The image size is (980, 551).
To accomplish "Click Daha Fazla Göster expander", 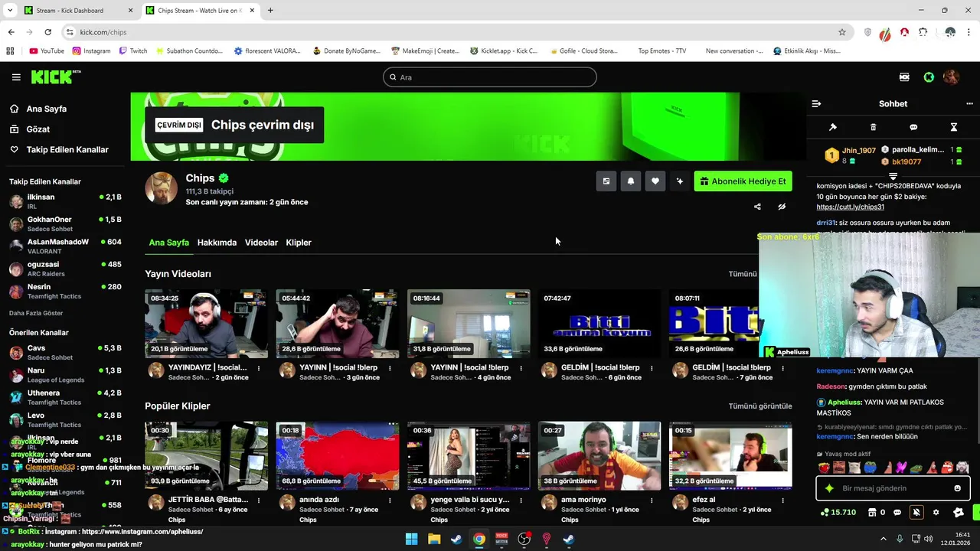I will click(x=36, y=313).
